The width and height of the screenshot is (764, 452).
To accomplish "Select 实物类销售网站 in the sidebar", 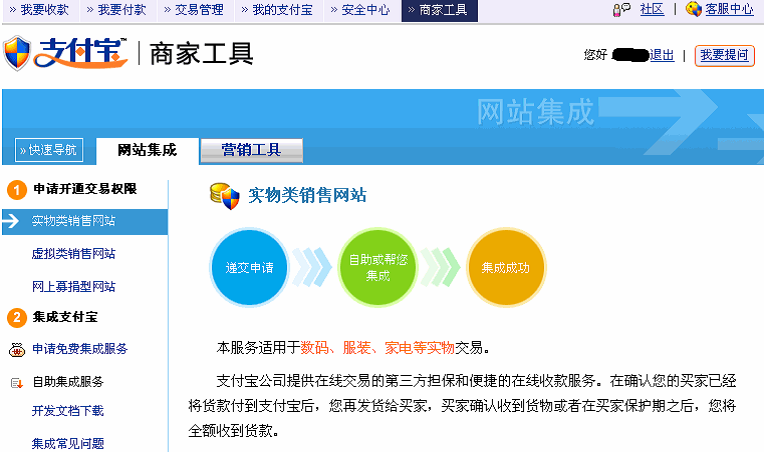I will click(85, 222).
